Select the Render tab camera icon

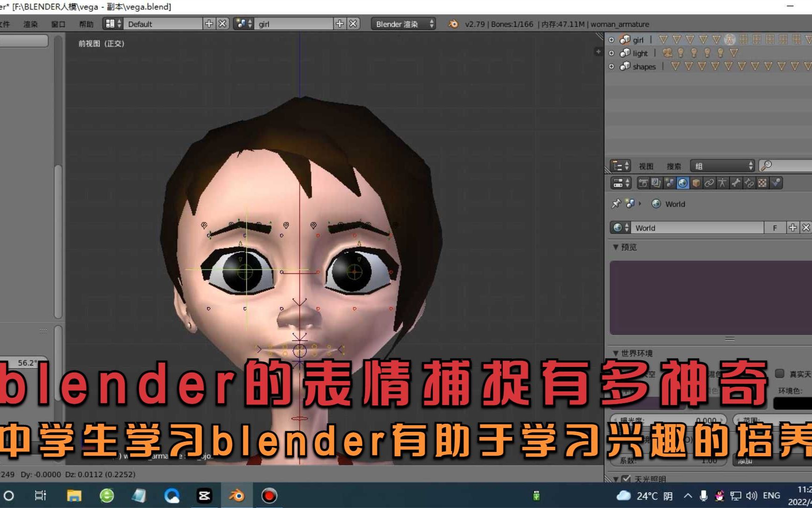coord(644,183)
